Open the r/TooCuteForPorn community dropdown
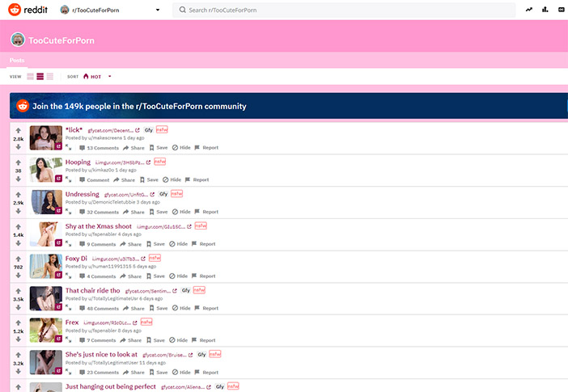The image size is (568, 392). click(110, 10)
